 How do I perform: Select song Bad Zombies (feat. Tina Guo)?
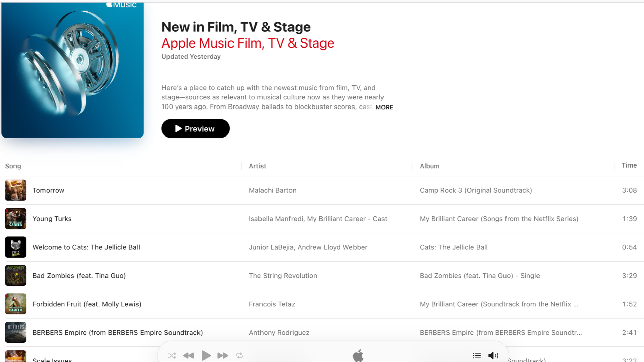point(79,276)
